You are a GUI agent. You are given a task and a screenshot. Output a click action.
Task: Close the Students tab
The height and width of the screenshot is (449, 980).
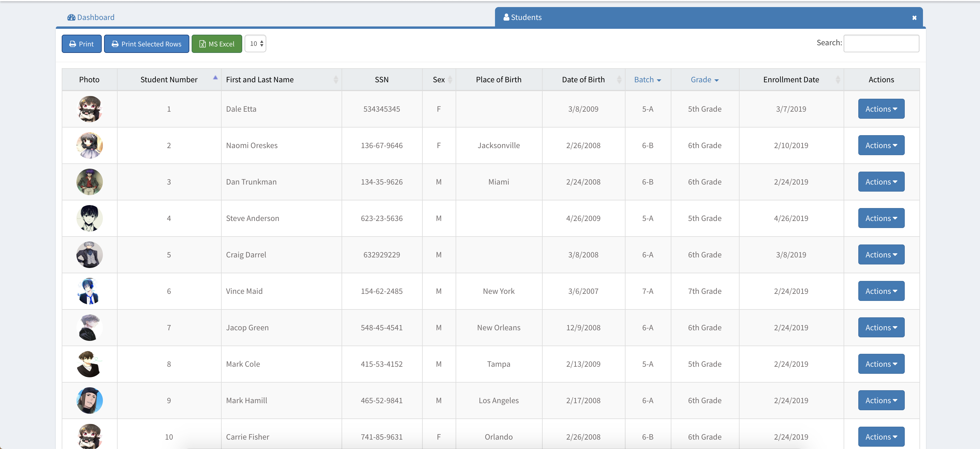914,18
